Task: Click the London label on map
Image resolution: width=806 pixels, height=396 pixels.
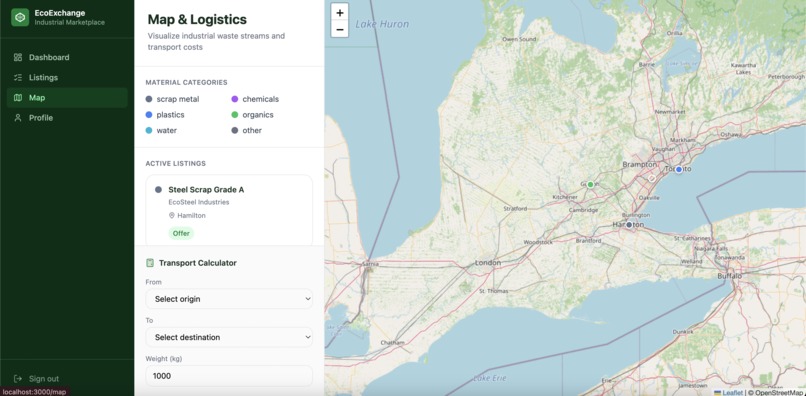Action: (488, 263)
